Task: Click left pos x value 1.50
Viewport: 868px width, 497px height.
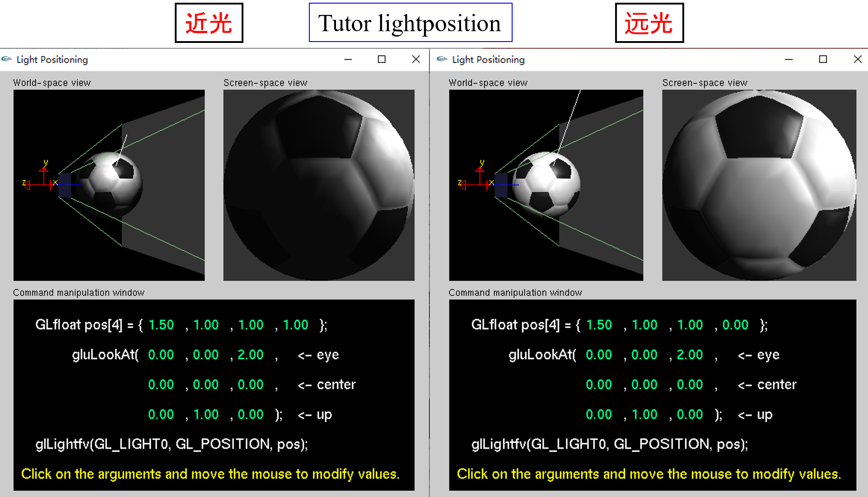Action: (x=161, y=325)
